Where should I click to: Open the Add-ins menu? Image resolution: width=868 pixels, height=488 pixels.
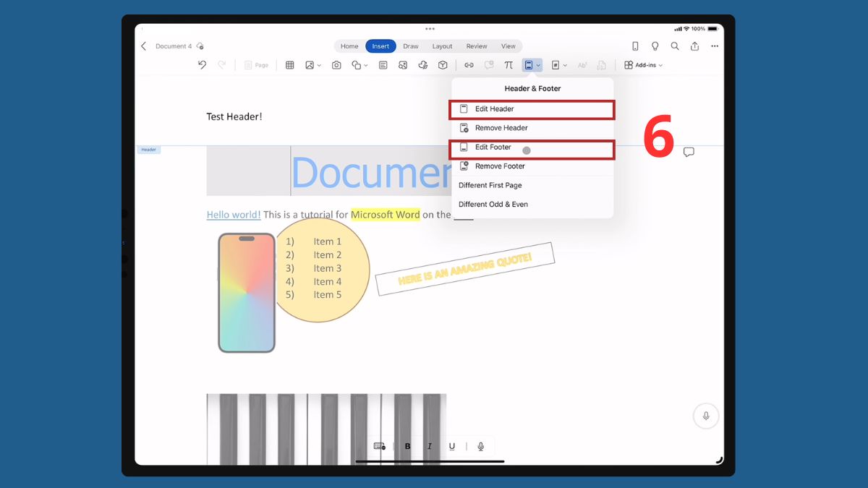tap(643, 65)
